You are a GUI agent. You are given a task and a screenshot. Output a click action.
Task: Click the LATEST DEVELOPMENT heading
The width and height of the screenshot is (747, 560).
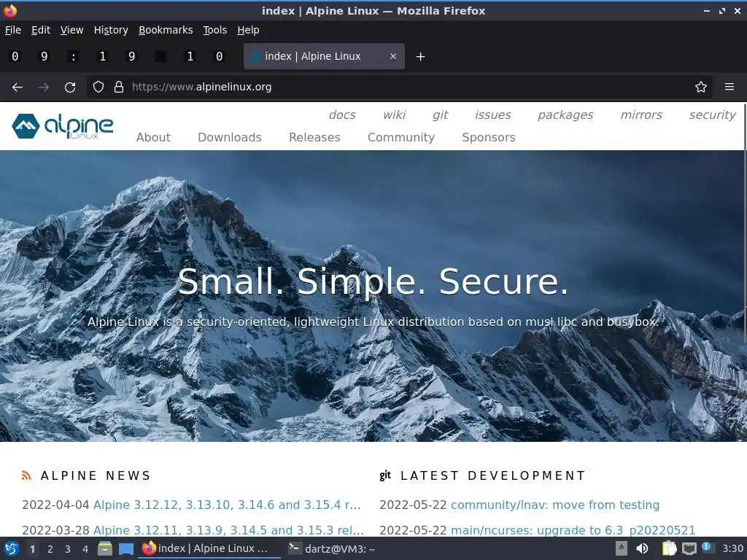[493, 475]
